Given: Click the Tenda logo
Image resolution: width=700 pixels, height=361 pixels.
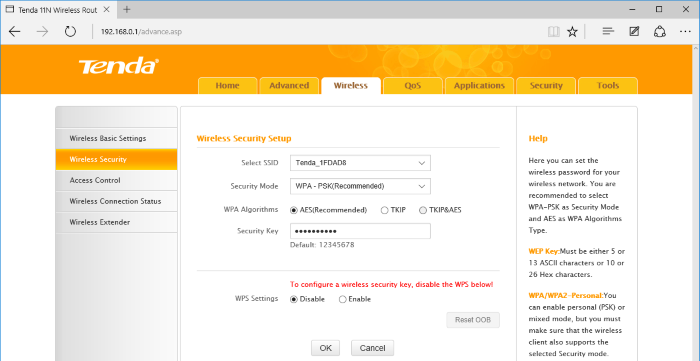Looking at the screenshot, I should (x=118, y=66).
